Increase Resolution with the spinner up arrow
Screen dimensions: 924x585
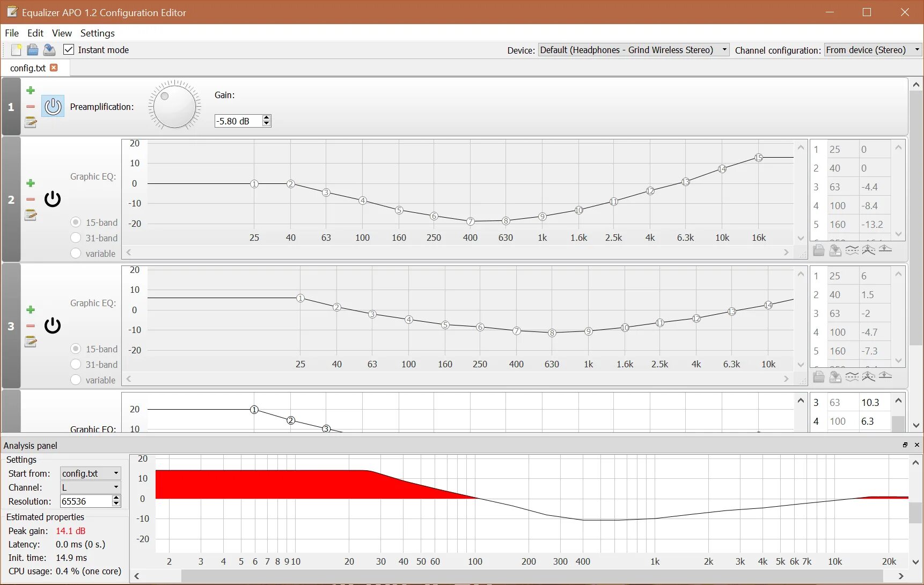click(x=116, y=498)
